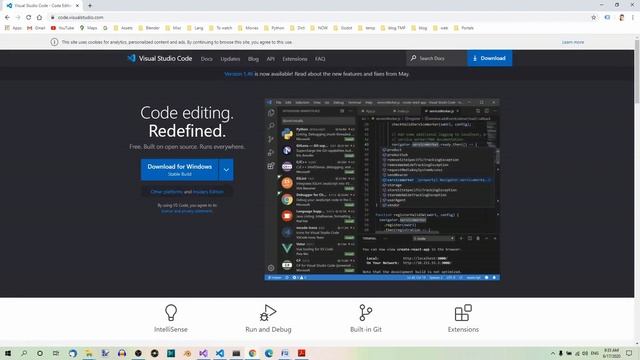Open the Other platforms link
The height and width of the screenshot is (360, 640).
(167, 192)
